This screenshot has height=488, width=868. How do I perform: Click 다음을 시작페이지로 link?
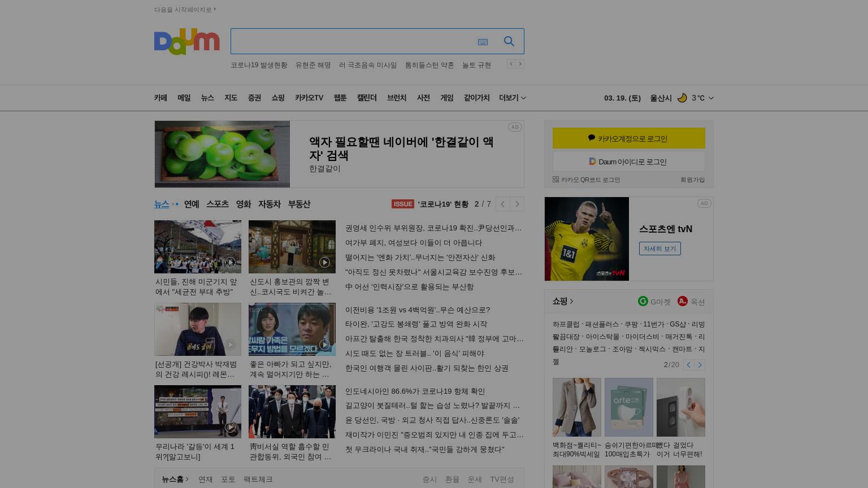tap(185, 10)
